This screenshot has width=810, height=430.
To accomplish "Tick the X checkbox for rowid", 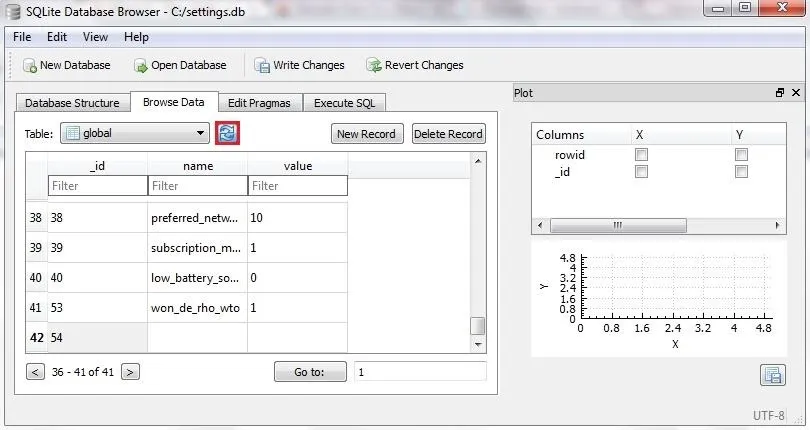I will point(641,155).
